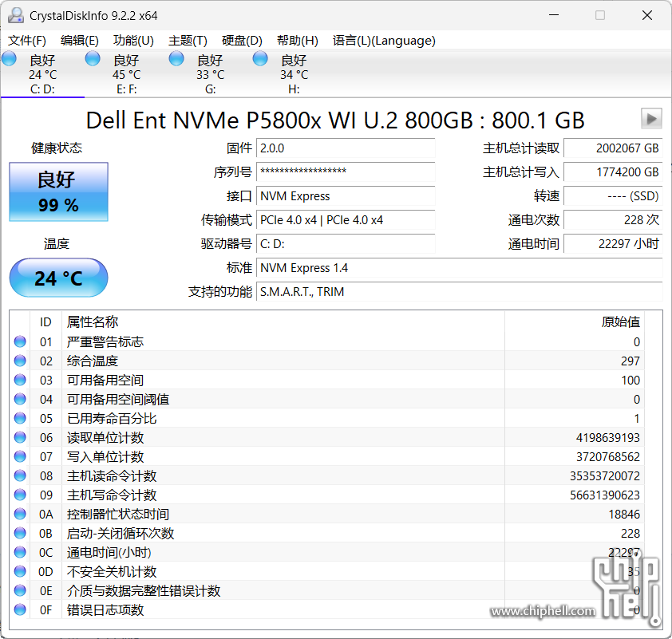Click the status dot for attribute 07 写入单位计数

pyautogui.click(x=20, y=456)
